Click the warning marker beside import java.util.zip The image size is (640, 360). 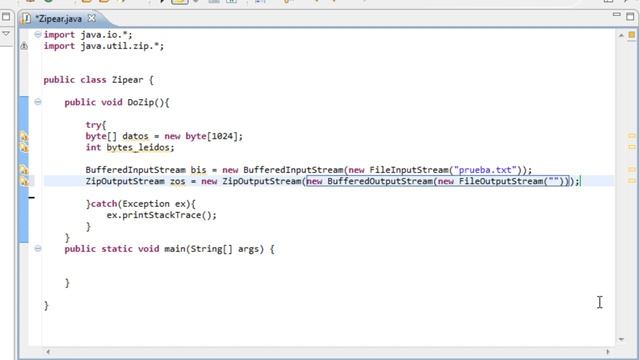pos(24,46)
